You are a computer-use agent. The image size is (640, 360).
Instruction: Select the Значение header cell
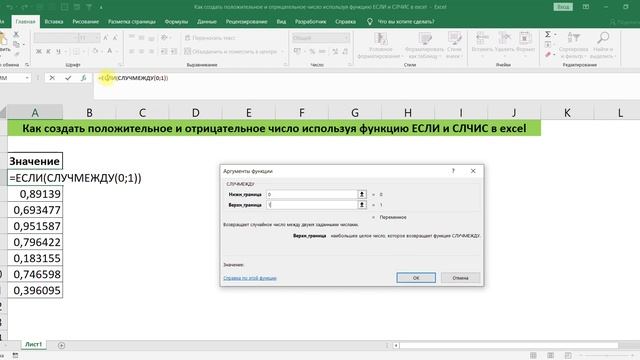(35, 161)
